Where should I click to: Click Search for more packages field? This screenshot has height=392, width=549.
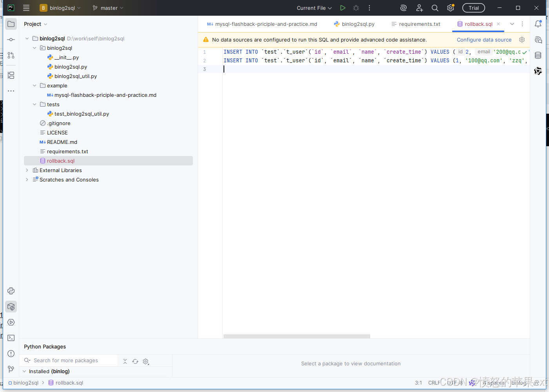(69, 360)
